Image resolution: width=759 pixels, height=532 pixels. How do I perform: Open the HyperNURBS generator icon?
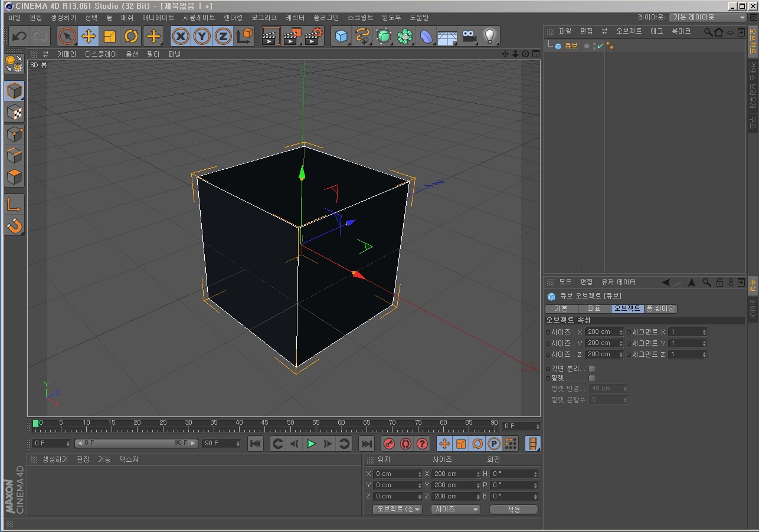[384, 37]
